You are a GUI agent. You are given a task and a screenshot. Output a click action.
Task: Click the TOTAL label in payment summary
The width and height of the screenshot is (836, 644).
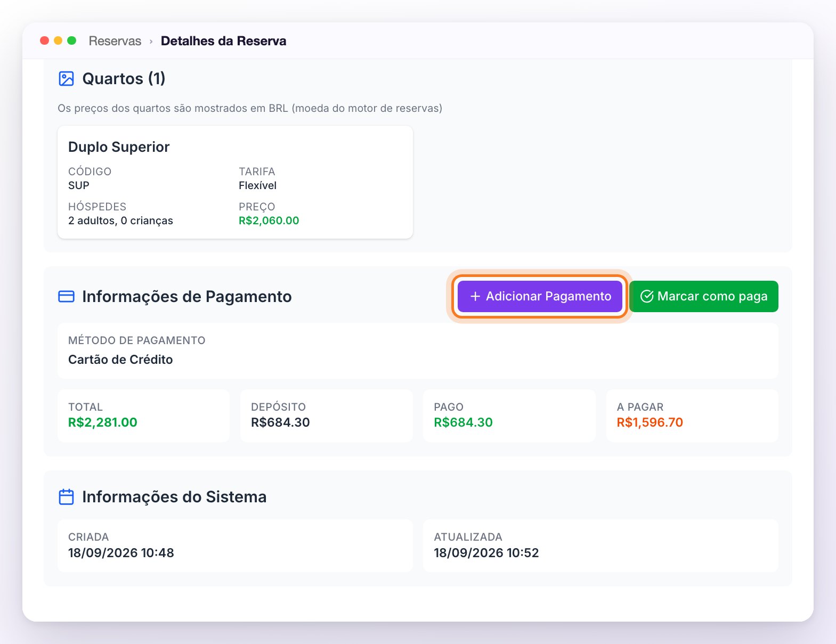tap(85, 407)
